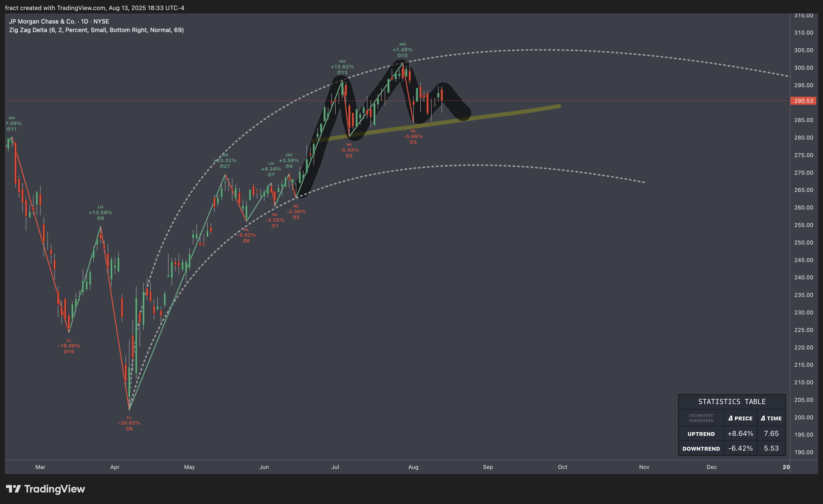Click the red 290.53 current price tag
Screen dimensions: 823x504
tap(803, 100)
